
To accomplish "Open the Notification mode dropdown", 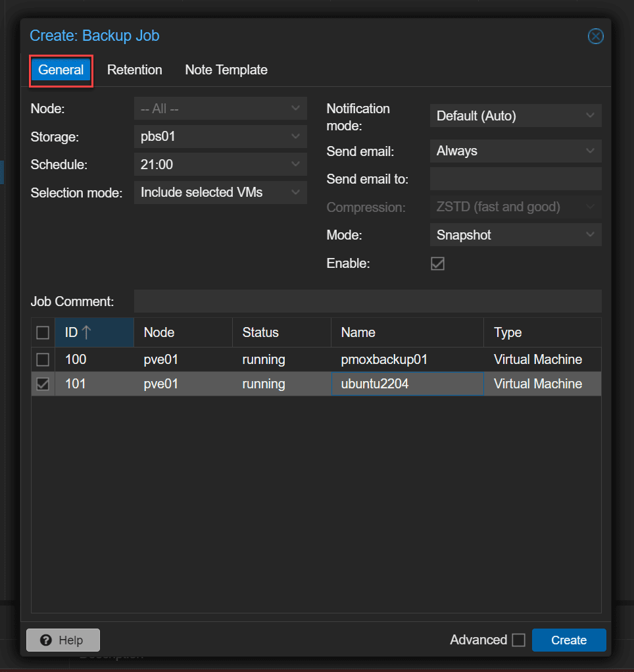I will coord(515,116).
